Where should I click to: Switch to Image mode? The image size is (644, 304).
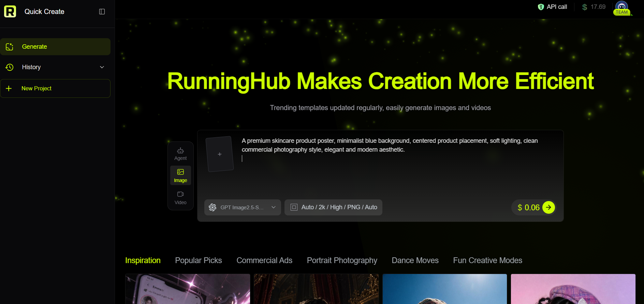[180, 176]
